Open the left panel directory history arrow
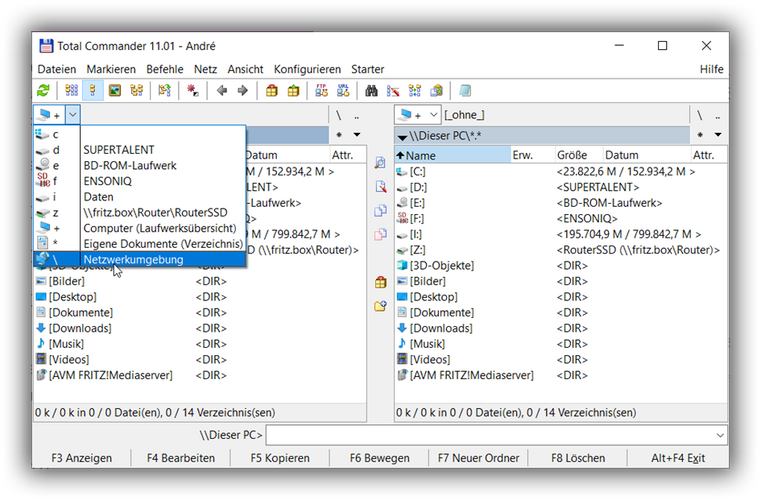The image size is (761, 500). tap(357, 134)
